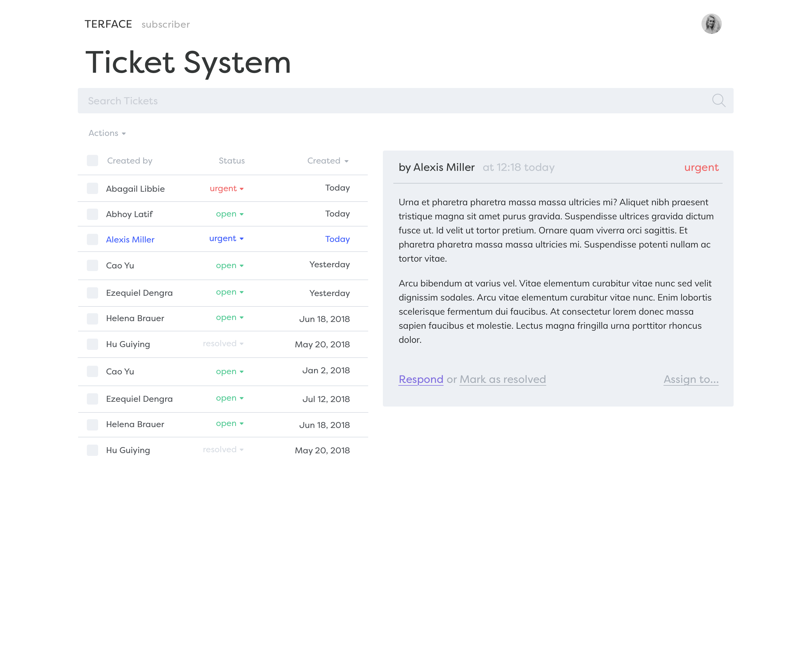
Task: Click the Mark as resolved link
Action: pos(502,379)
